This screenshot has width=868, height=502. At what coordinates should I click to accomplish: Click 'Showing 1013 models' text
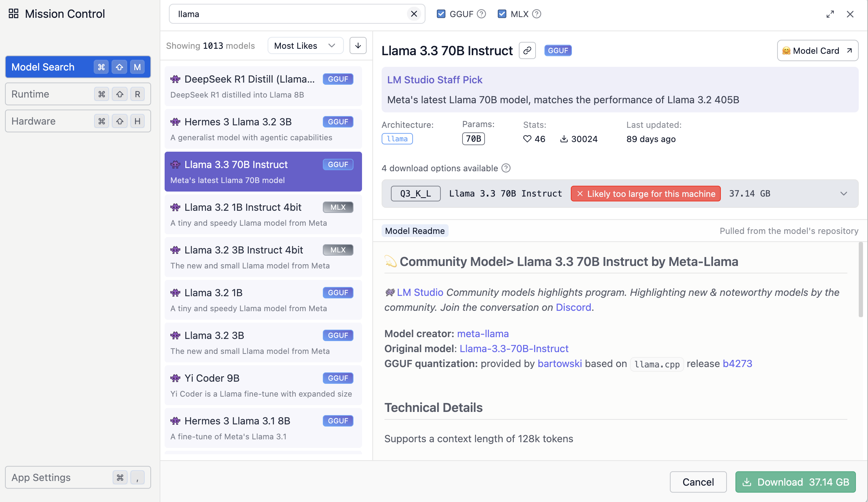210,46
